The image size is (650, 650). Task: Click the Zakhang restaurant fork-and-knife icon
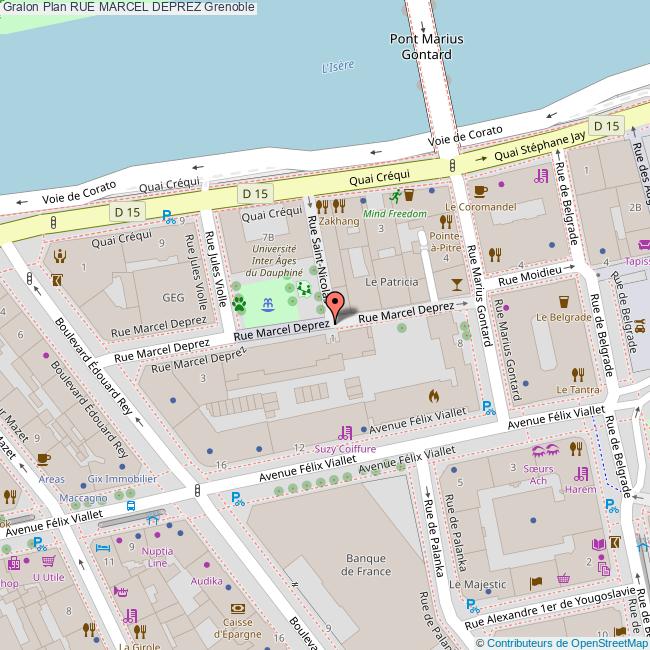coord(339,204)
